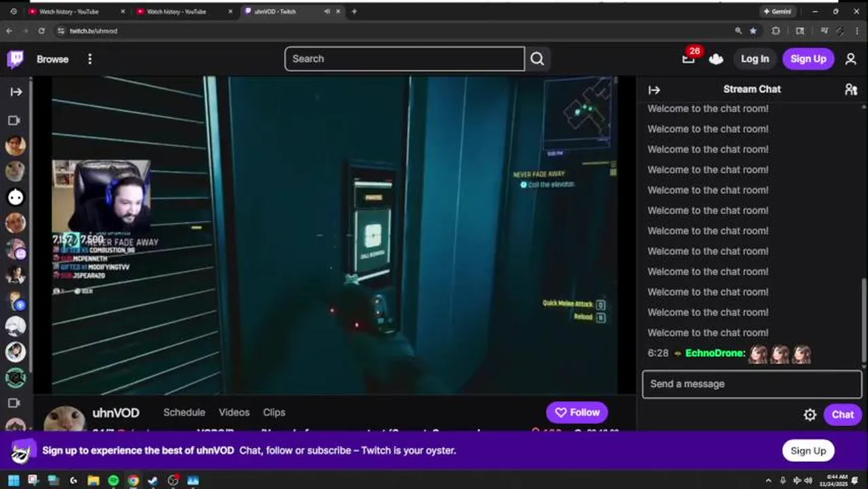Click the stream video player
Image resolution: width=868 pixels, height=489 pixels.
(x=335, y=235)
